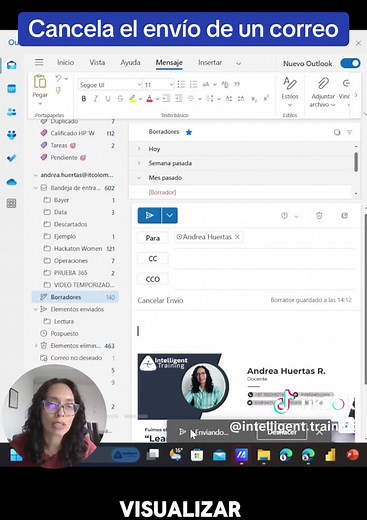367x520 pixels.
Task: Click the CCO button
Action: 153,279
